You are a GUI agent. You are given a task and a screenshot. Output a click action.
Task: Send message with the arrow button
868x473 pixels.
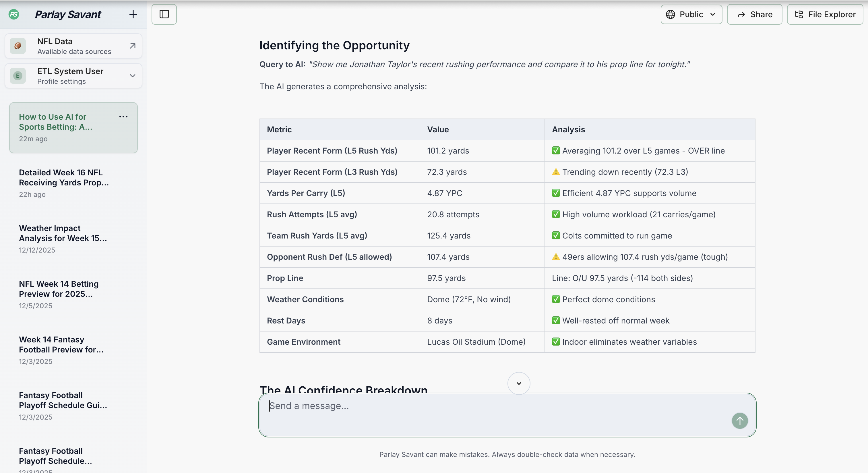click(740, 421)
